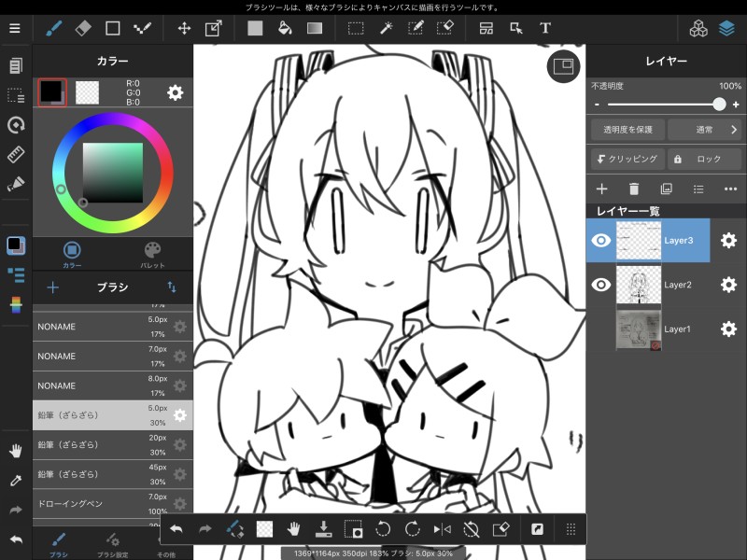The height and width of the screenshot is (560, 747).
Task: Open Layer3 settings gear
Action: click(x=728, y=241)
